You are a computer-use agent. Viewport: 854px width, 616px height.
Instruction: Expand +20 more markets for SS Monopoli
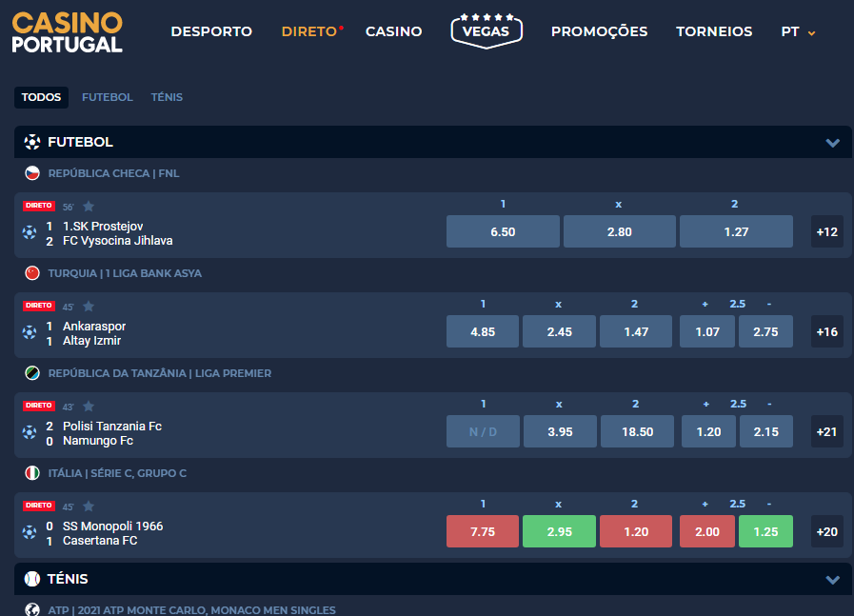point(826,531)
